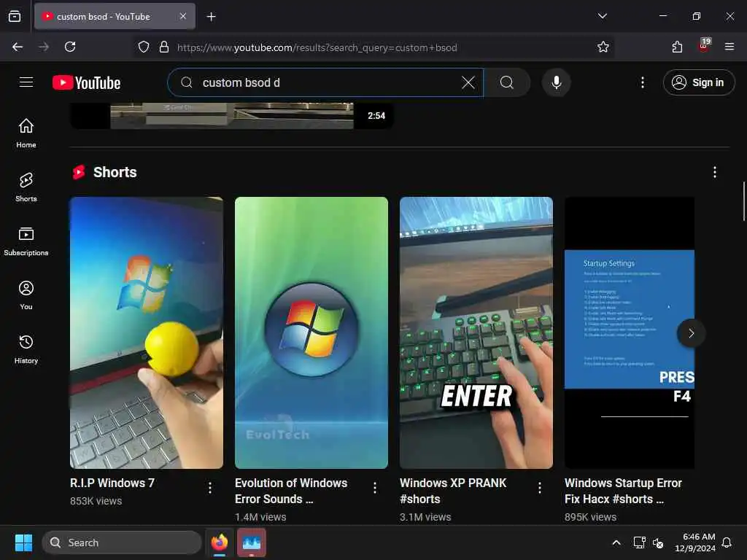747x560 pixels.
Task: Clear the search text with the X icon
Action: 468,82
